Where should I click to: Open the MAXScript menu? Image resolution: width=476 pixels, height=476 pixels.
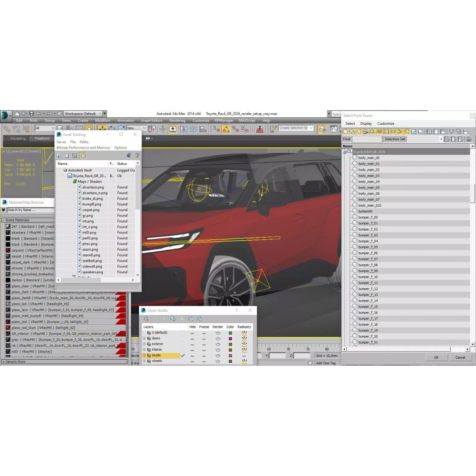247,120
